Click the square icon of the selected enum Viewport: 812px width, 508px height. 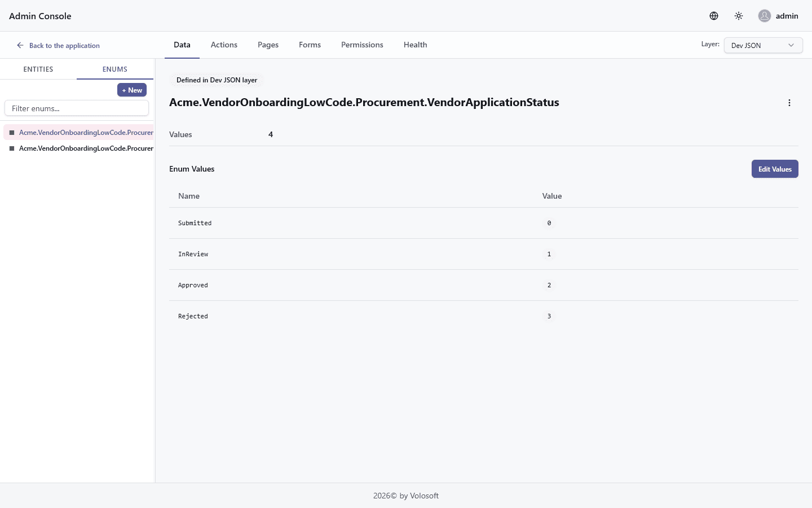pos(12,133)
